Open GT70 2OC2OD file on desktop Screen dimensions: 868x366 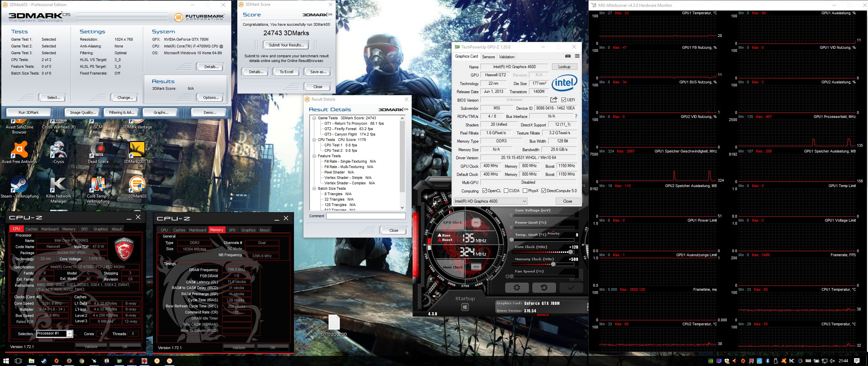coord(334,325)
